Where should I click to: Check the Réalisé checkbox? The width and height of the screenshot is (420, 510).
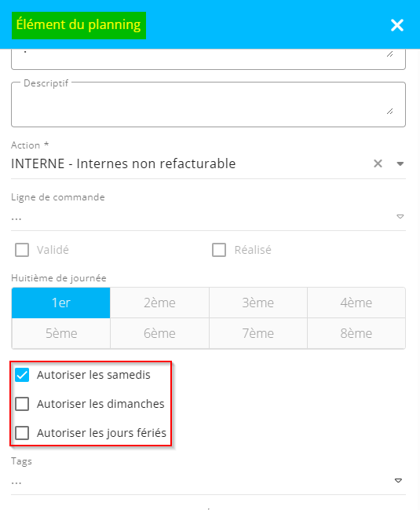pyautogui.click(x=219, y=250)
